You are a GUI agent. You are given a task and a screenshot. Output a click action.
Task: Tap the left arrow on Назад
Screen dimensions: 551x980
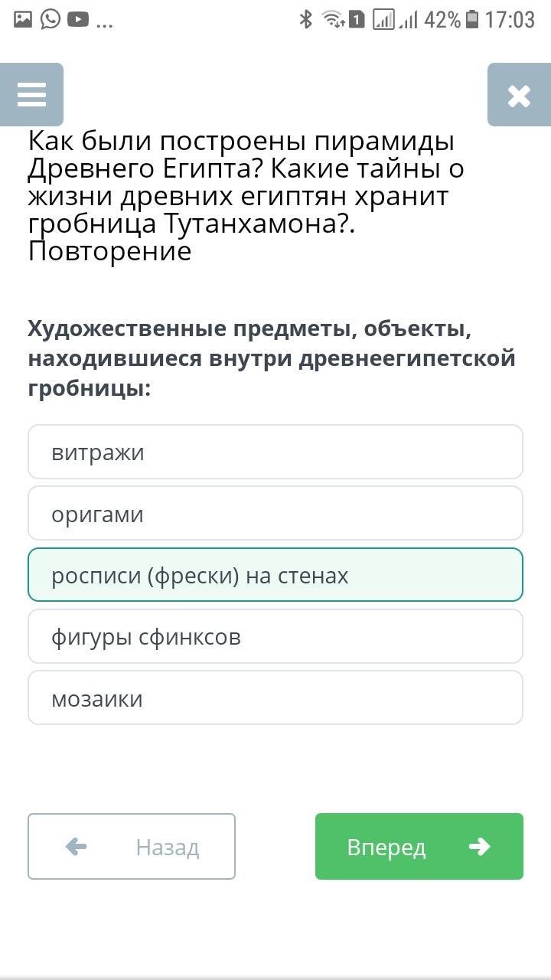tap(76, 846)
